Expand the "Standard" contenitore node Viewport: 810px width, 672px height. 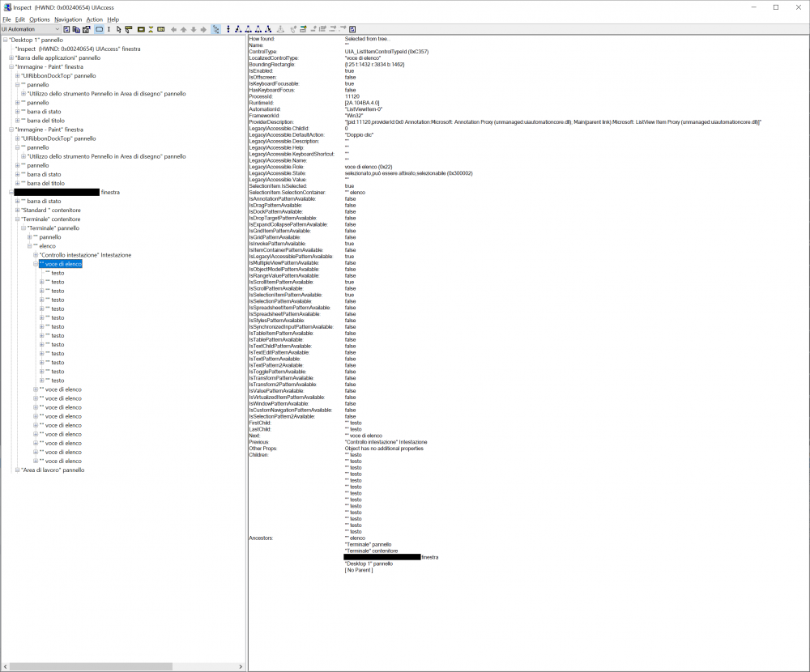(x=18, y=211)
